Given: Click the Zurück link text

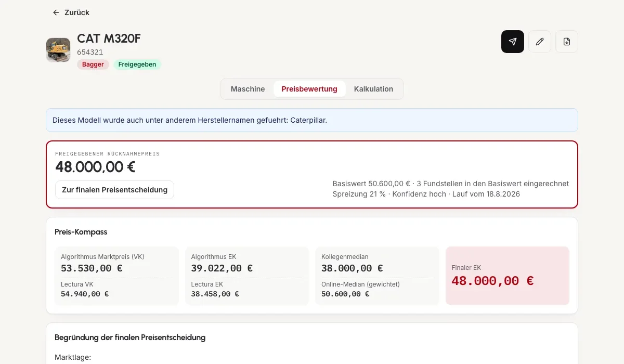Looking at the screenshot, I should pos(77,12).
